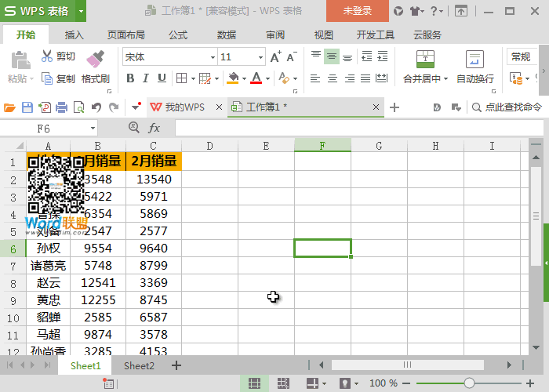
Task: Increase the indent level
Action: click(x=383, y=56)
